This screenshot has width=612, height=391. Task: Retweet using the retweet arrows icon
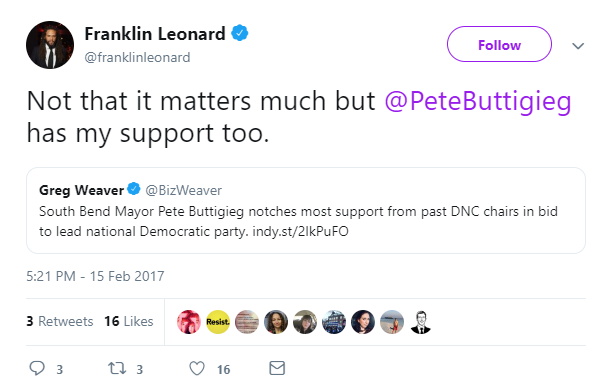tap(117, 368)
